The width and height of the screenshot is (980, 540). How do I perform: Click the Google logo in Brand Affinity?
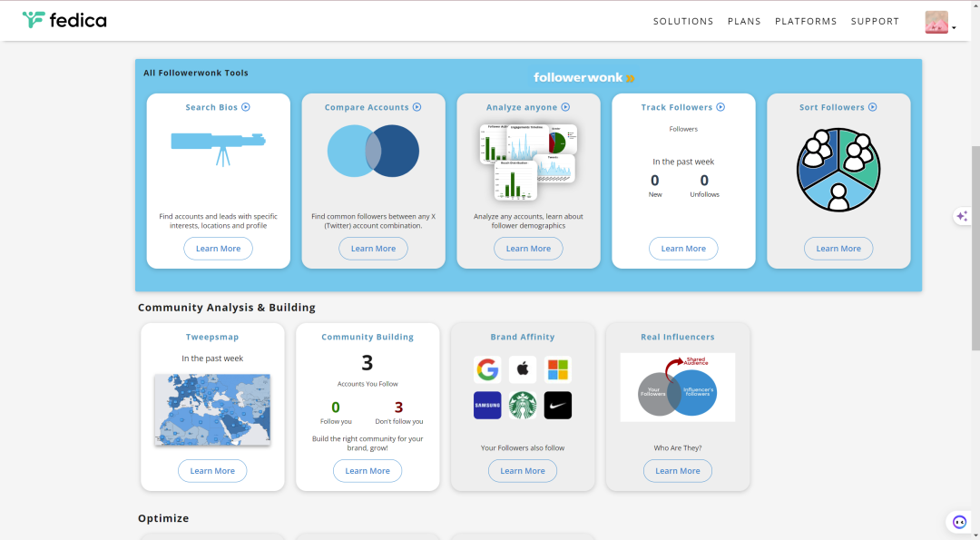487,369
